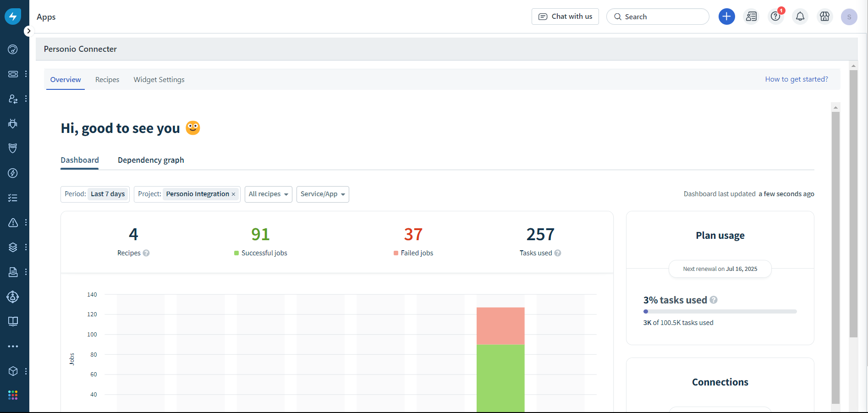Open the cube icon in sidebar
This screenshot has width=868, height=413.
coord(13,371)
